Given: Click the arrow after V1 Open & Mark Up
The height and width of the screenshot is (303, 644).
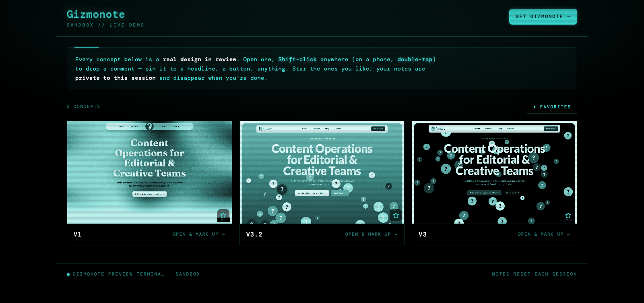Looking at the screenshot, I should [x=223, y=234].
